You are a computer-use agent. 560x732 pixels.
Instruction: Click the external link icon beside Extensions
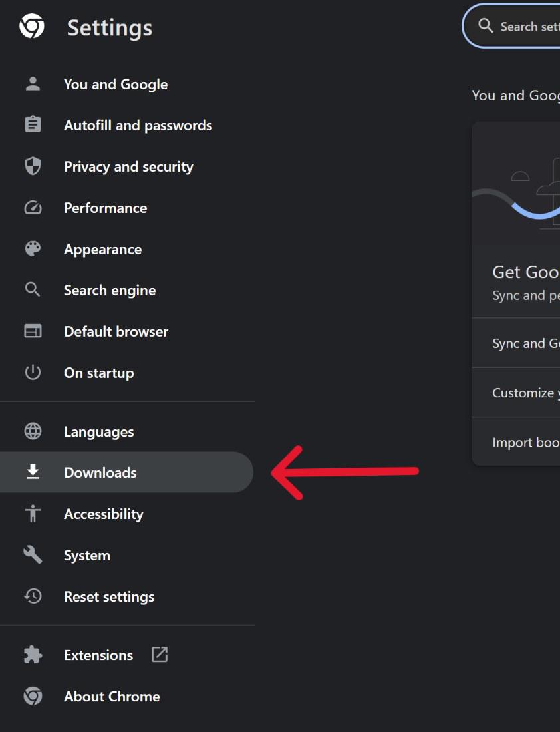[x=160, y=655]
